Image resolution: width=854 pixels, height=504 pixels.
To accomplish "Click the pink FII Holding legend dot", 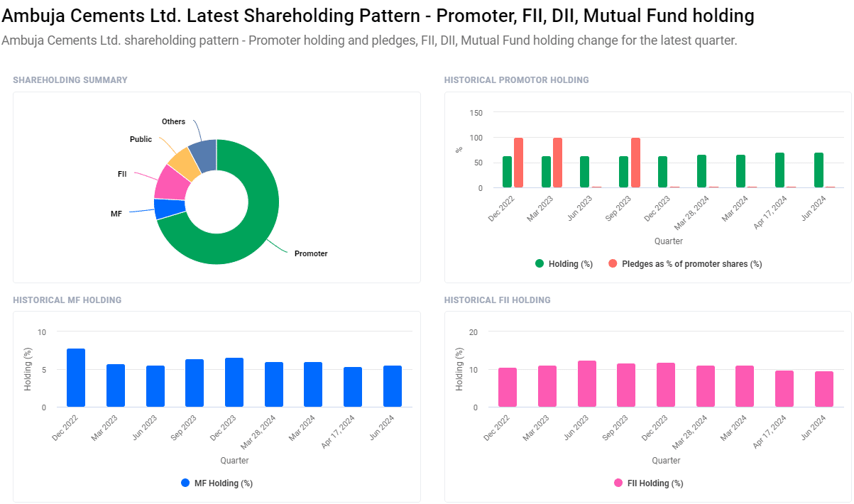I will (x=618, y=483).
